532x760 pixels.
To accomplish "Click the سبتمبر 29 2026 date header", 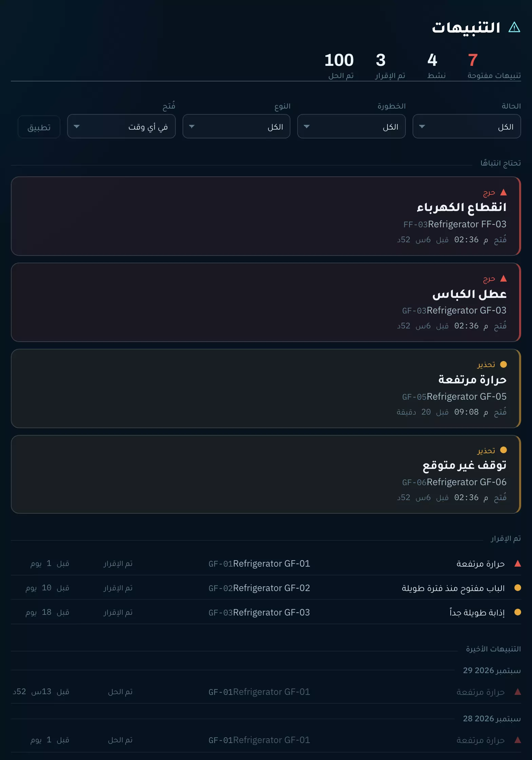I will click(492, 670).
